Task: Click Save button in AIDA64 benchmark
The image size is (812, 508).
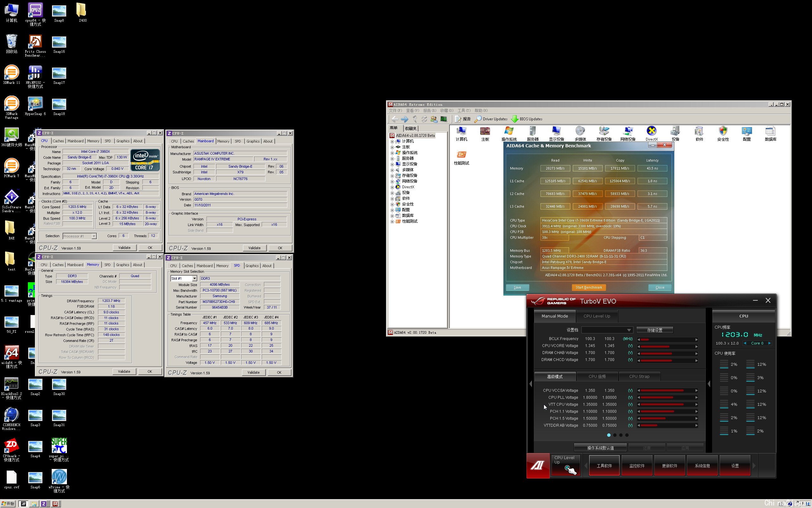Action: 517,287
